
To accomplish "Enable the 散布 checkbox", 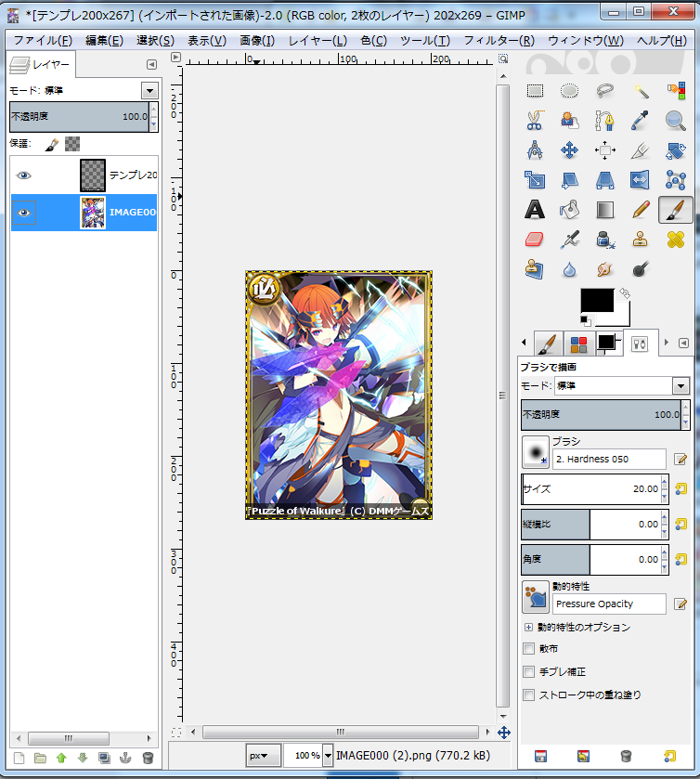I will point(528,648).
